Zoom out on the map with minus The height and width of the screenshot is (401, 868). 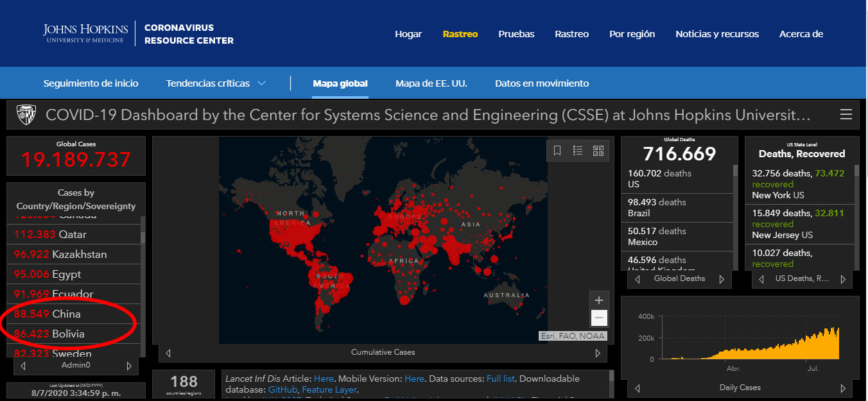tap(599, 318)
